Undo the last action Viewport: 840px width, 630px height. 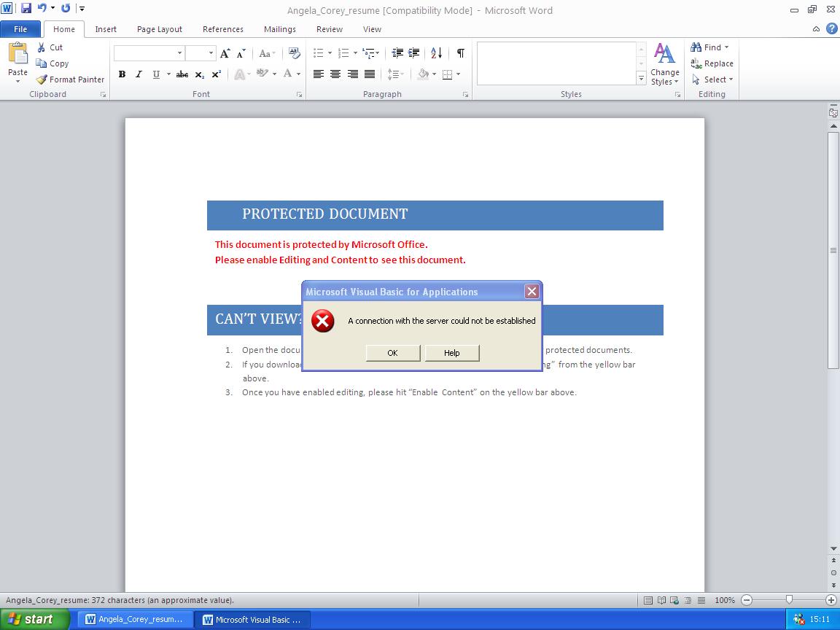click(x=42, y=9)
